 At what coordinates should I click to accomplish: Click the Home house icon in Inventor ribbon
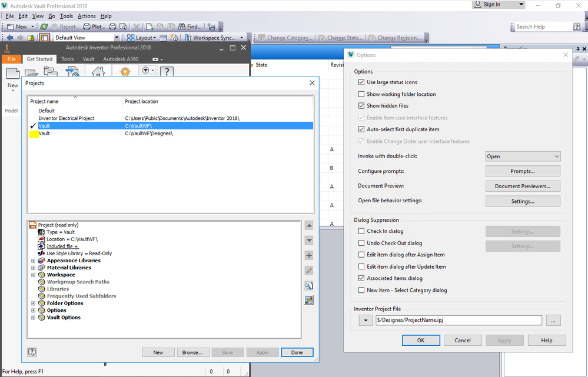(x=98, y=71)
